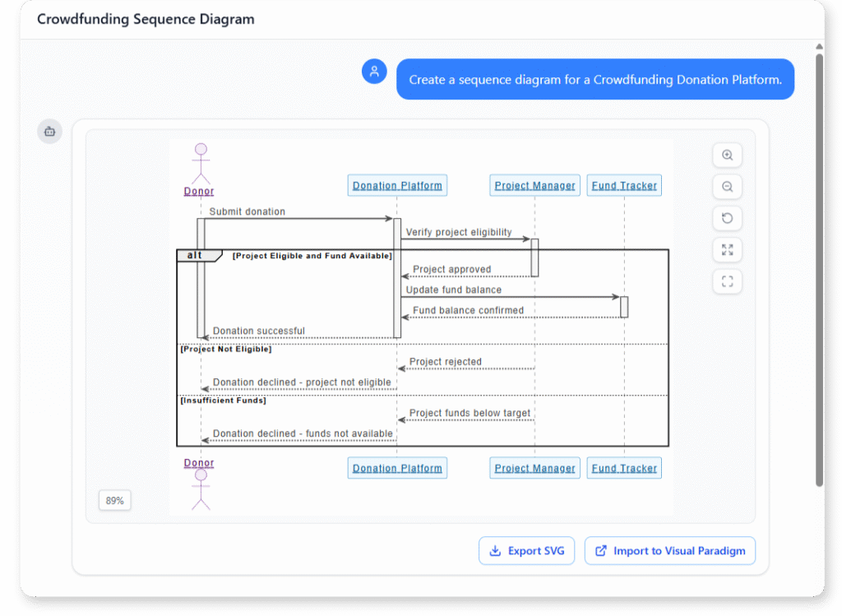Select the Donor actor label

pyautogui.click(x=198, y=191)
